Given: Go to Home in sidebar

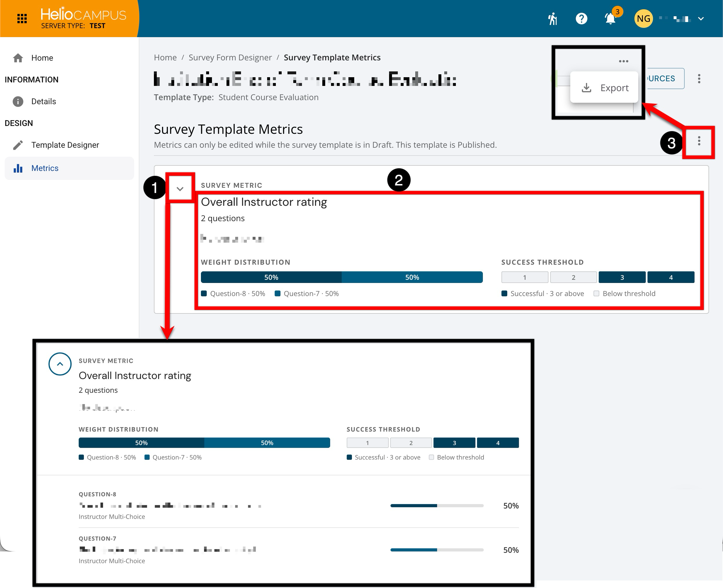Looking at the screenshot, I should tap(69, 58).
